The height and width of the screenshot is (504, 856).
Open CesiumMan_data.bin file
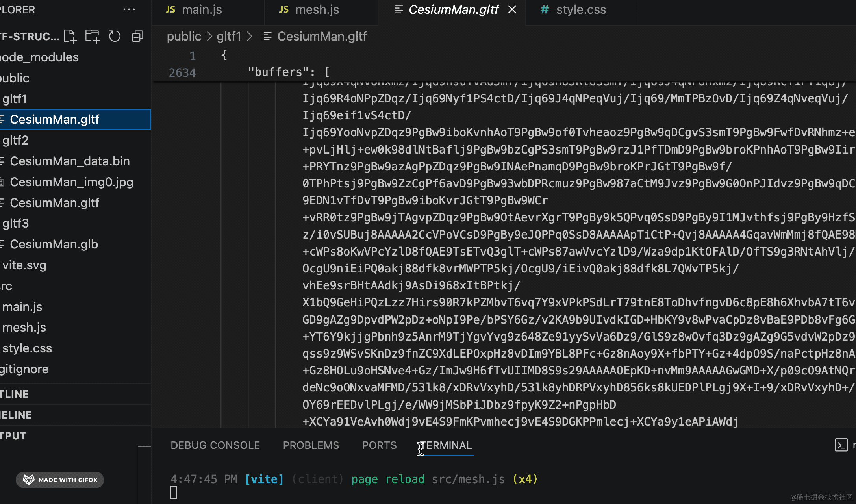pos(75,161)
